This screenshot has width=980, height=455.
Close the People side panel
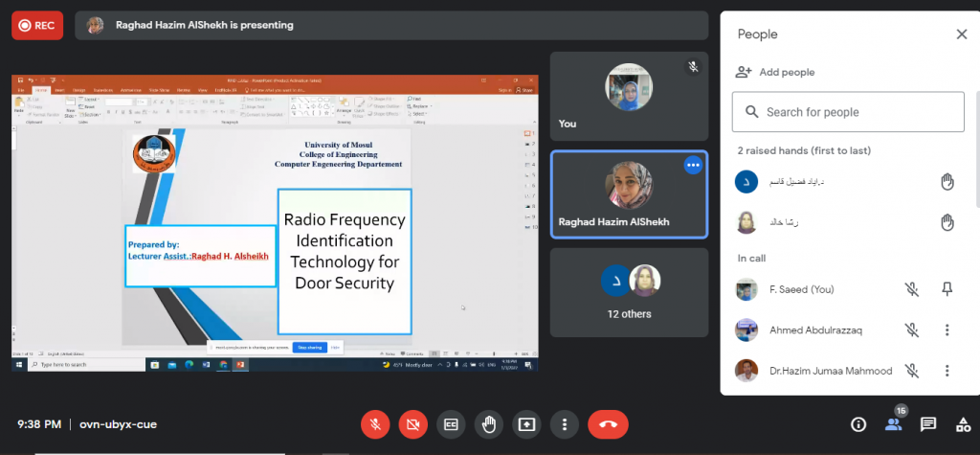click(x=962, y=34)
